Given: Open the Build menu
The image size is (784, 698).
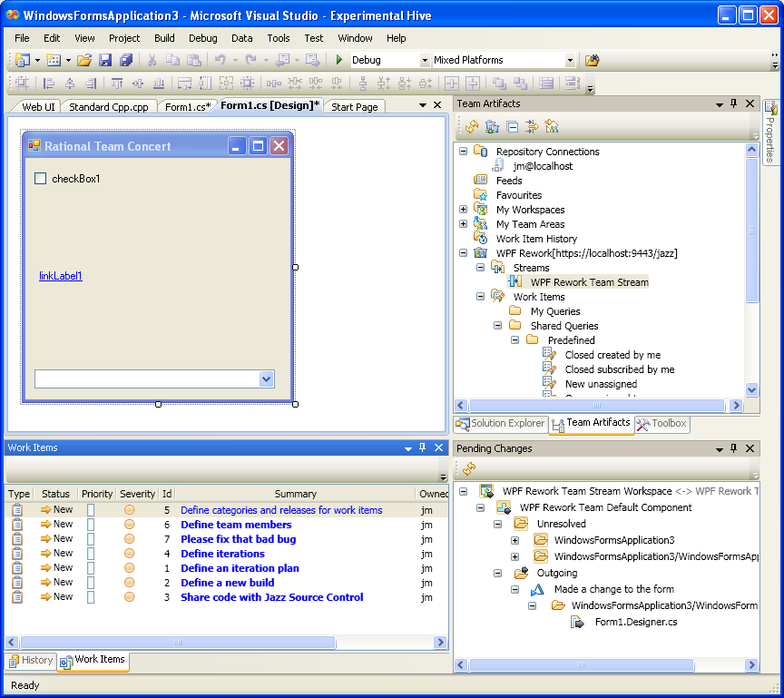Looking at the screenshot, I should (164, 38).
